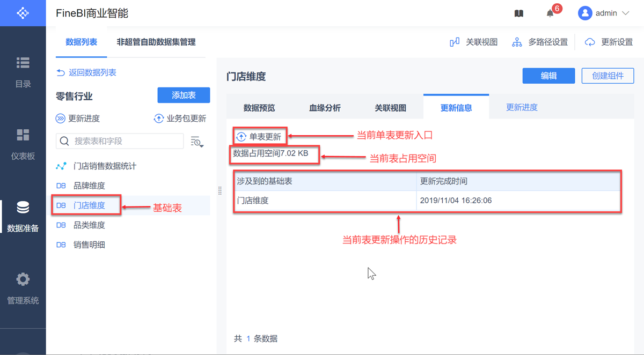Switch to 数据列表 tab

81,42
